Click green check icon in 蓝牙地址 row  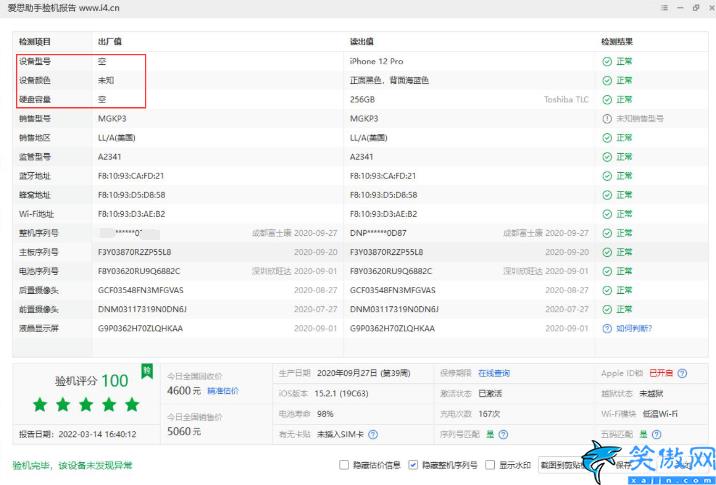[x=607, y=176]
